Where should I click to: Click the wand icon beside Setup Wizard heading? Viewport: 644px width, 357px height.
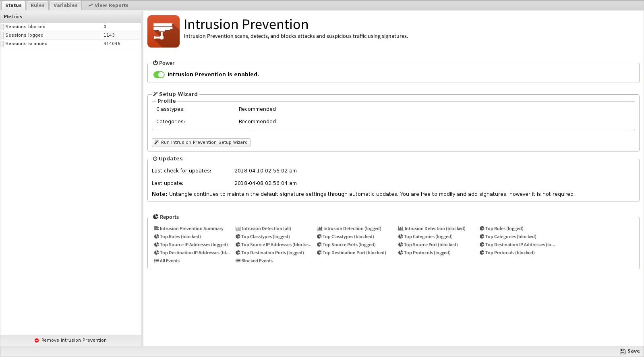pyautogui.click(x=155, y=94)
